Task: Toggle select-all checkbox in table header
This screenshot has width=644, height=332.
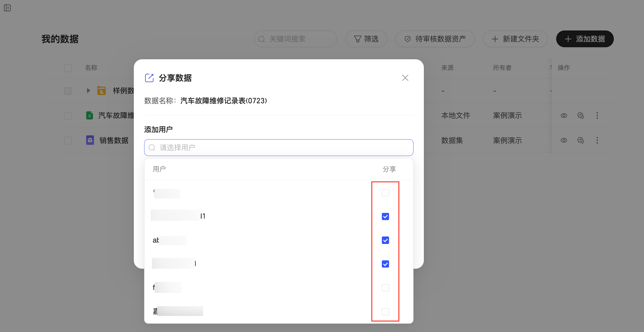Action: pos(68,68)
